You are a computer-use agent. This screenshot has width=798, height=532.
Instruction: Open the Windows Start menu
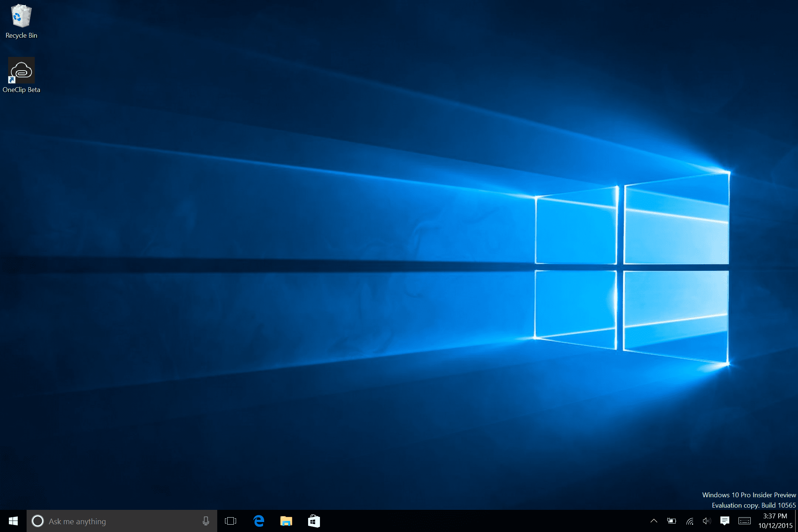[x=13, y=521]
